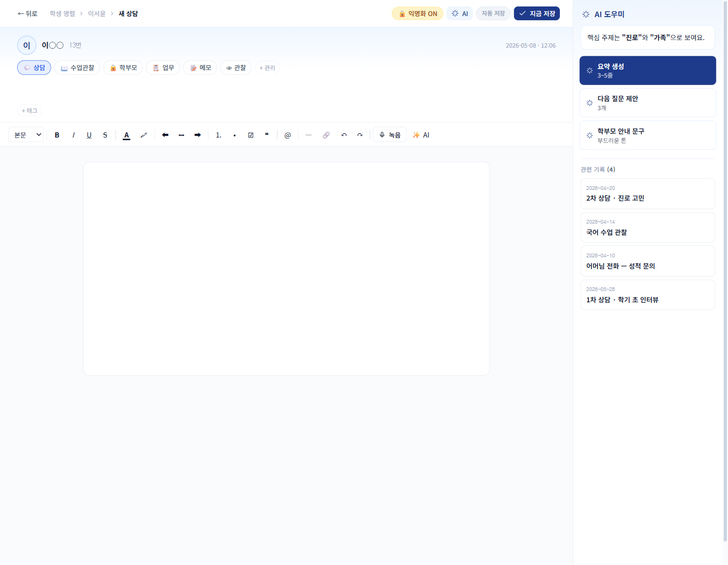This screenshot has width=728, height=565.
Task: Click the 자동 저장 indicator
Action: pos(493,13)
